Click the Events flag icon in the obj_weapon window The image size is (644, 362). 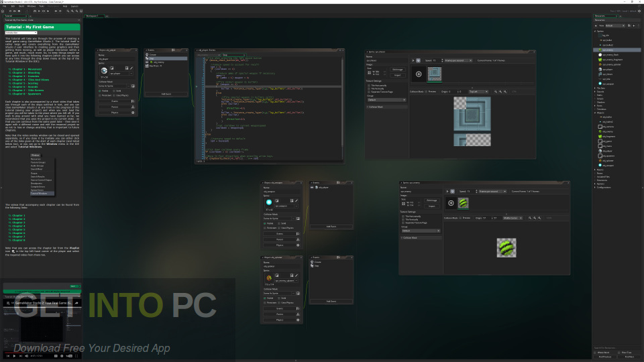[x=298, y=233]
